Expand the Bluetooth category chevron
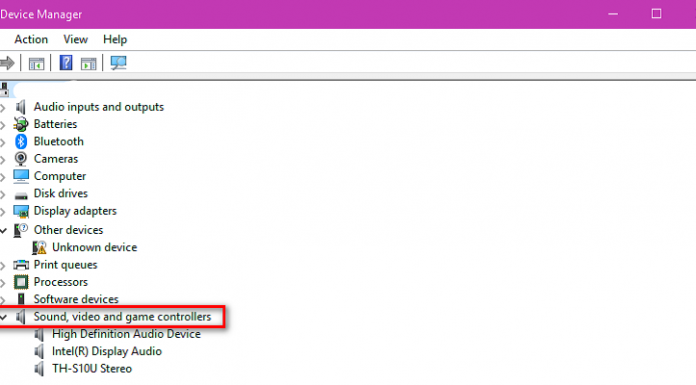Image resolution: width=696 pixels, height=385 pixels. [x=3, y=142]
